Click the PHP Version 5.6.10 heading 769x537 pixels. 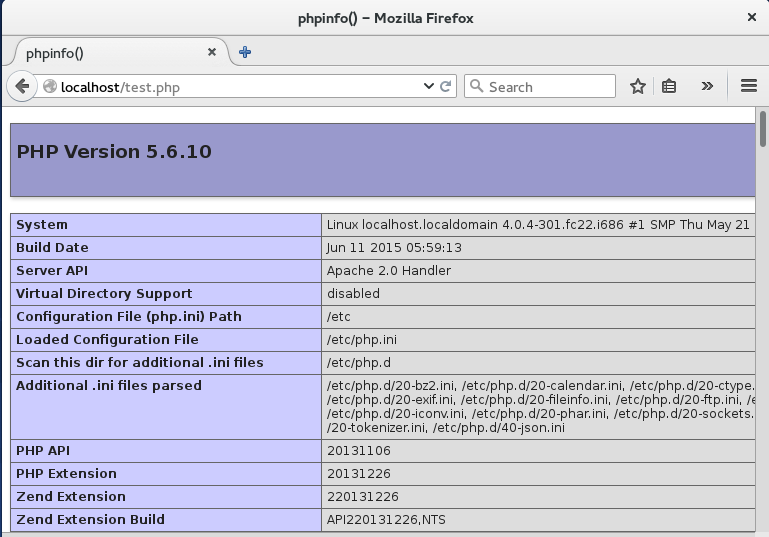(x=114, y=152)
